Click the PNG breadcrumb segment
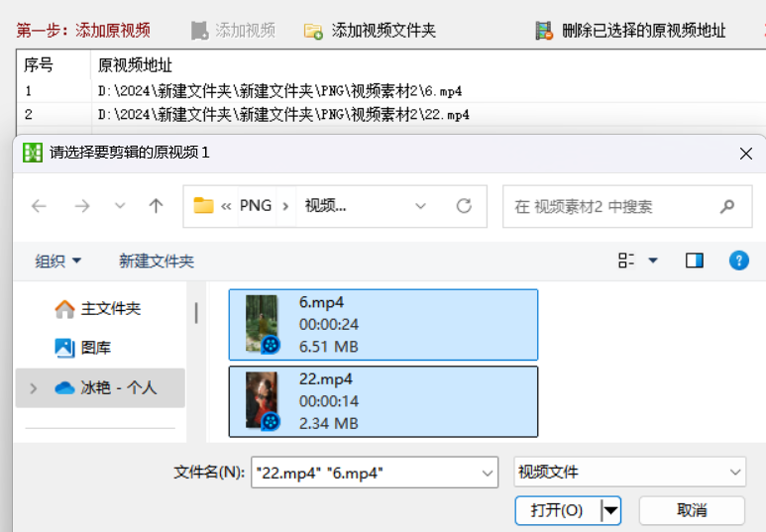The height and width of the screenshot is (532, 766). click(x=256, y=206)
